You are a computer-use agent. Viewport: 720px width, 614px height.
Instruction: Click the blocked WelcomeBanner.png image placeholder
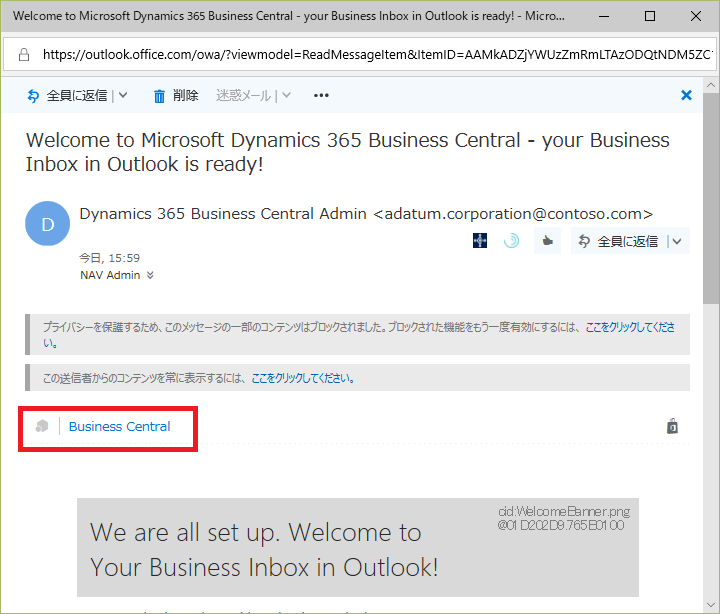[x=358, y=547]
